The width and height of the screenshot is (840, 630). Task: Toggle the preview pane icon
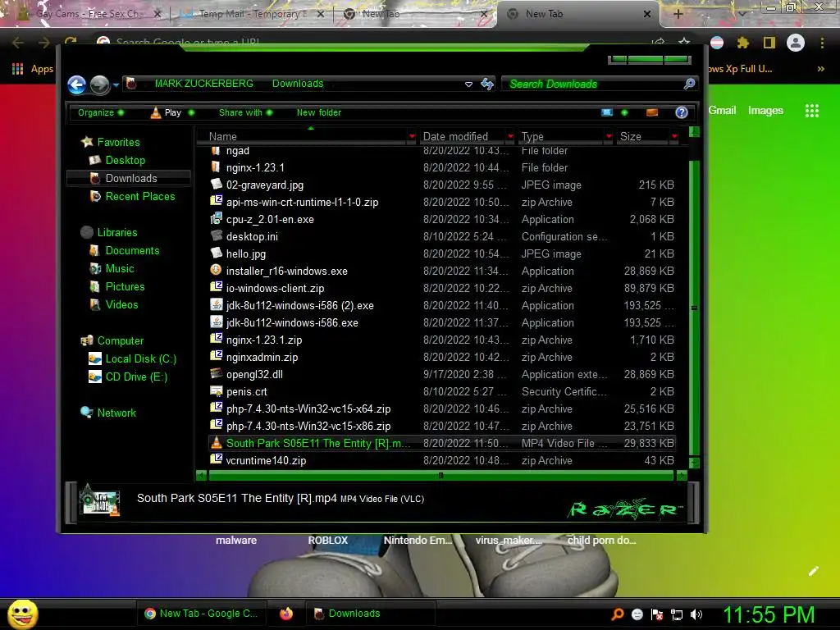pos(652,112)
